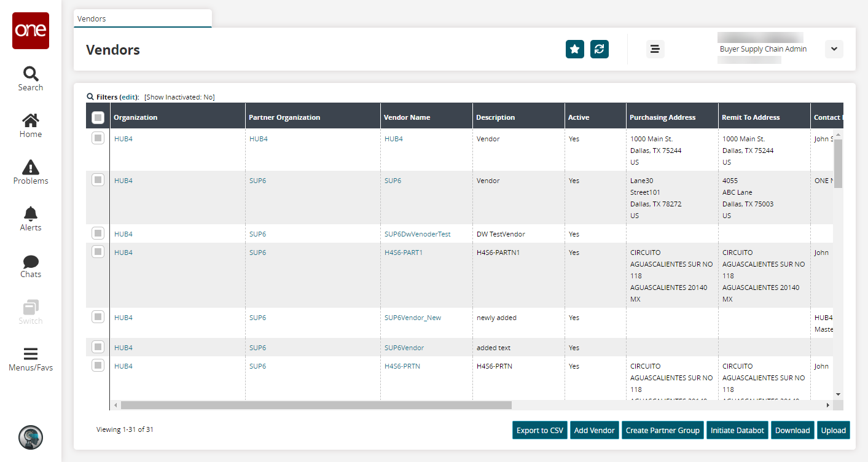This screenshot has width=868, height=462.
Task: Refresh the Vendors page
Action: pyautogui.click(x=599, y=49)
